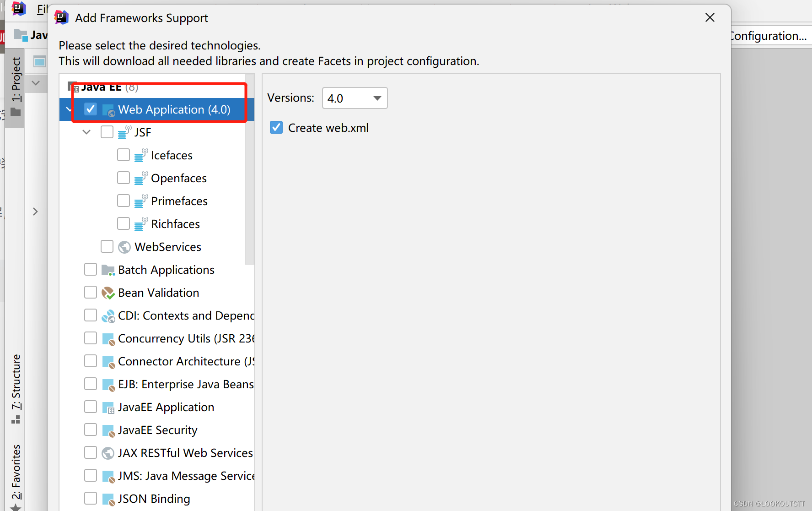This screenshot has height=511, width=812.
Task: Click the JavaEE Security icon
Action: (x=108, y=431)
